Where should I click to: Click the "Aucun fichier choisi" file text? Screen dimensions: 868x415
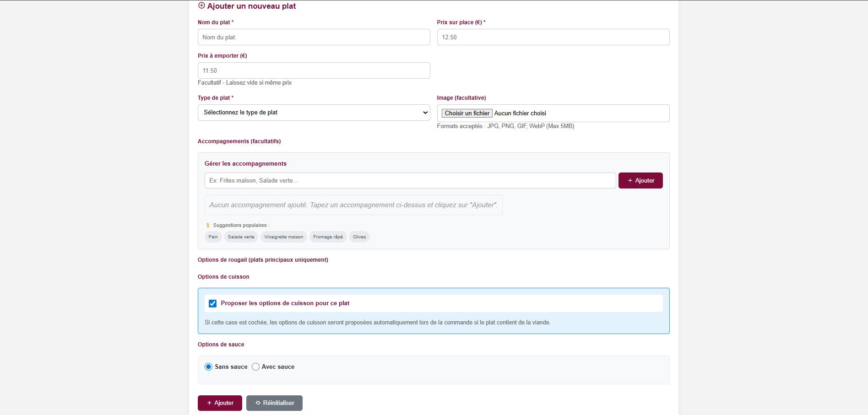point(520,113)
